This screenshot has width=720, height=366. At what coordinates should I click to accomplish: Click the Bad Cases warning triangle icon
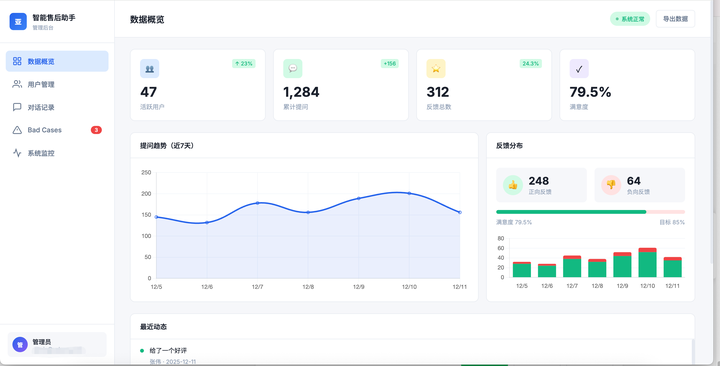coord(17,130)
